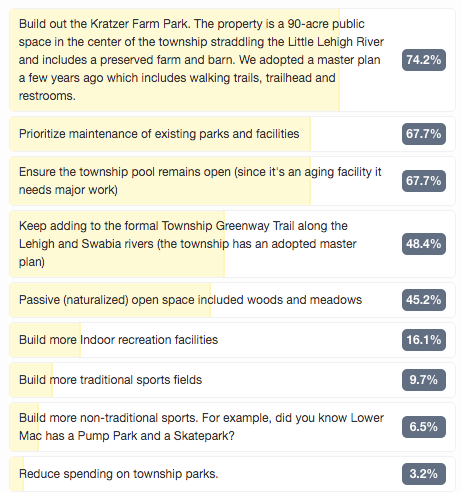Click the 45.2% percentage badge
Image resolution: width=461 pixels, height=493 pixels.
pos(424,300)
